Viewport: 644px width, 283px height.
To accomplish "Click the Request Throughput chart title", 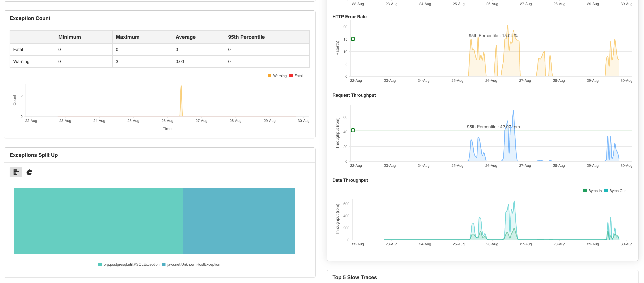I will 354,95.
